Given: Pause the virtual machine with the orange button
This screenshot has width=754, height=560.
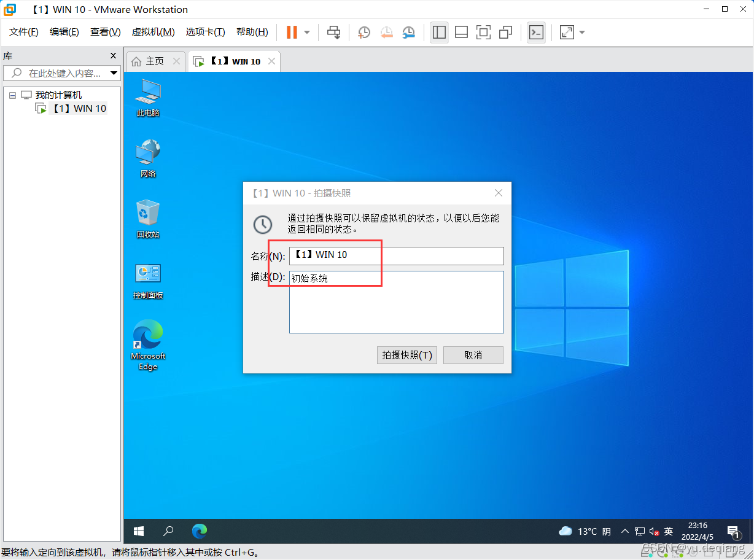Looking at the screenshot, I should click(x=292, y=33).
